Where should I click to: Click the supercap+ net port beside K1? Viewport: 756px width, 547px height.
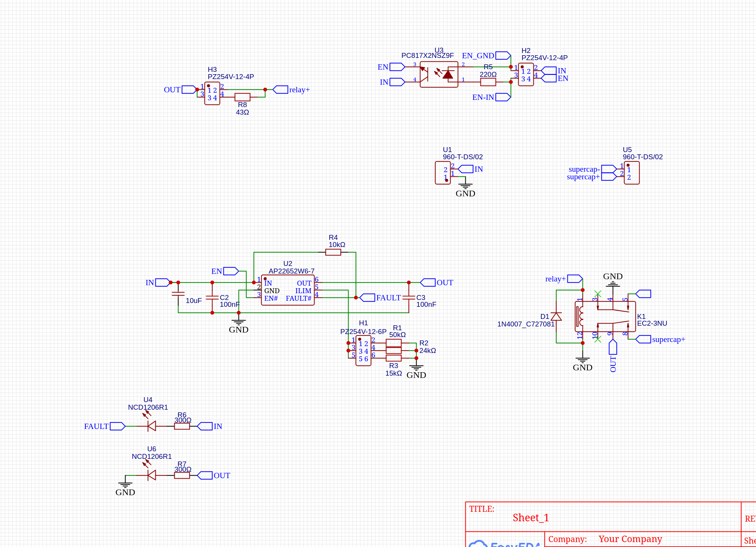(643, 339)
